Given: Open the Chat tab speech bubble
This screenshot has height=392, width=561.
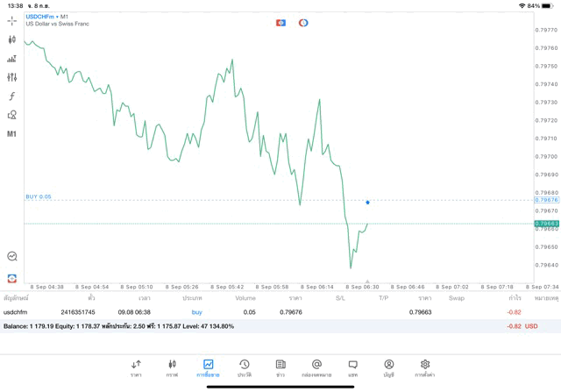Looking at the screenshot, I should pos(352,367).
